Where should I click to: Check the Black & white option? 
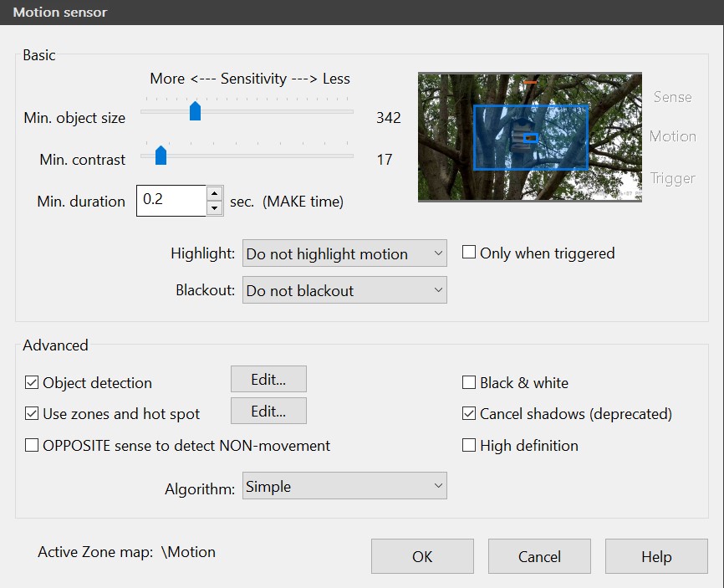tap(469, 383)
